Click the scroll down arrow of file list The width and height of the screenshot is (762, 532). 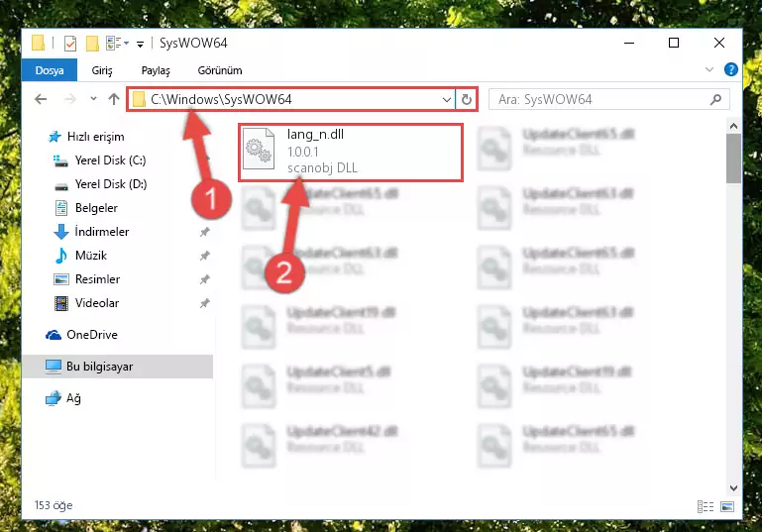click(x=733, y=487)
